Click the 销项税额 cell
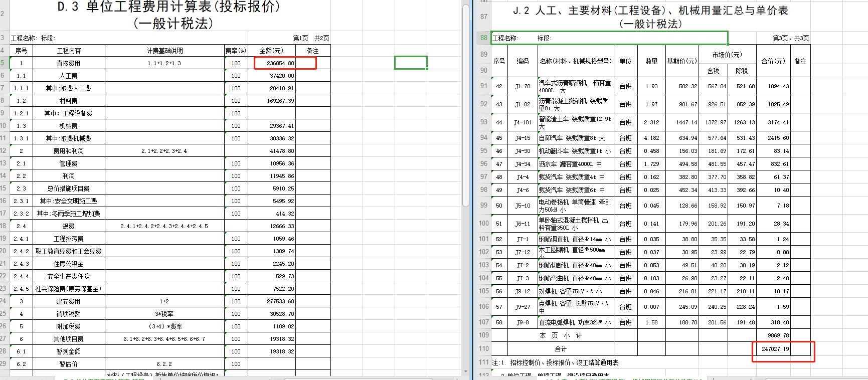The height and width of the screenshot is (380, 868). point(69,314)
